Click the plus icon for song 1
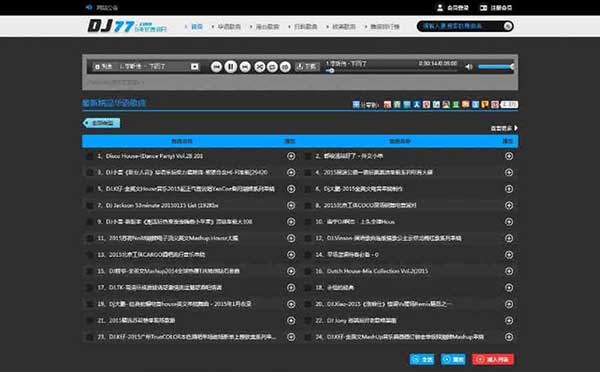The height and width of the screenshot is (372, 600). click(x=291, y=156)
